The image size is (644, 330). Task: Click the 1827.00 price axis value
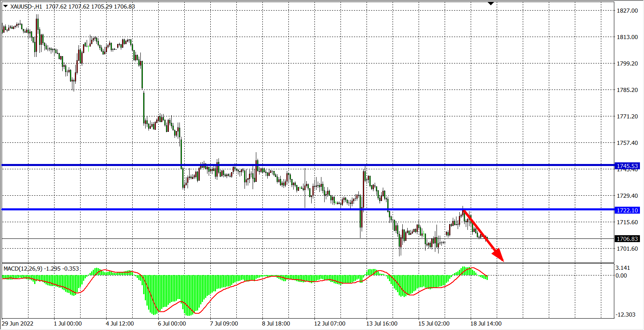coord(627,11)
